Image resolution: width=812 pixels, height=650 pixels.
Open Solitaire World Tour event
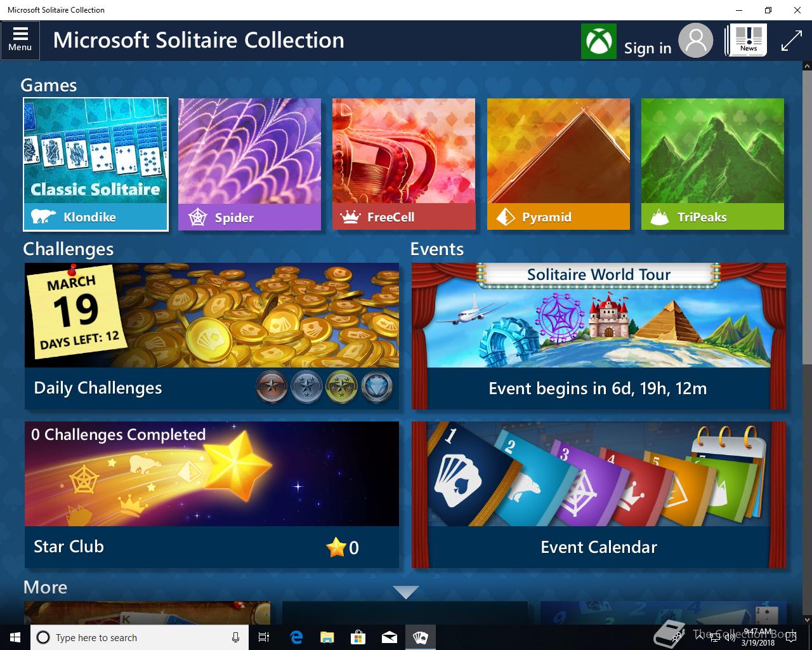(599, 336)
